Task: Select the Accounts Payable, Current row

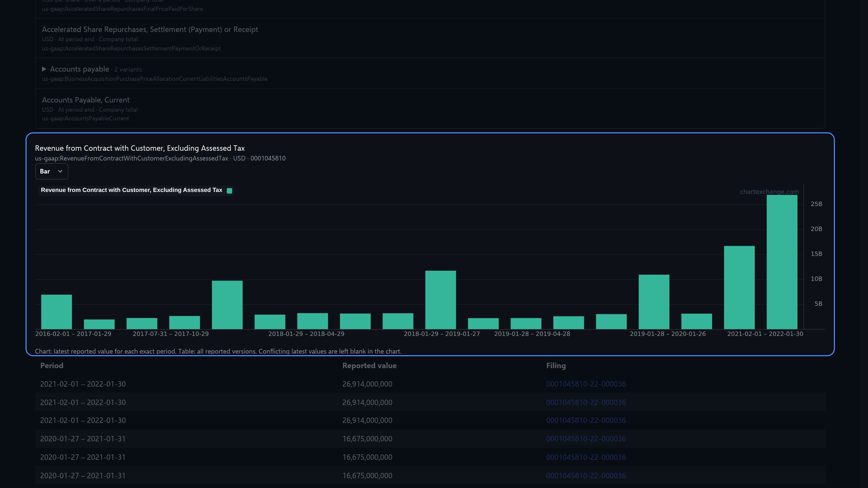Action: (x=430, y=109)
